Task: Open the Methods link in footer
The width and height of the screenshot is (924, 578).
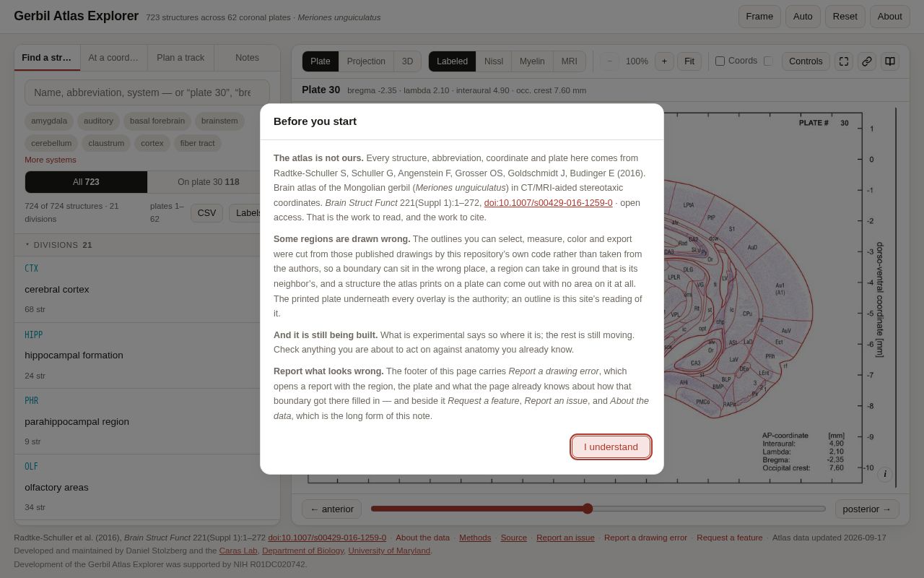Action: tap(475, 538)
